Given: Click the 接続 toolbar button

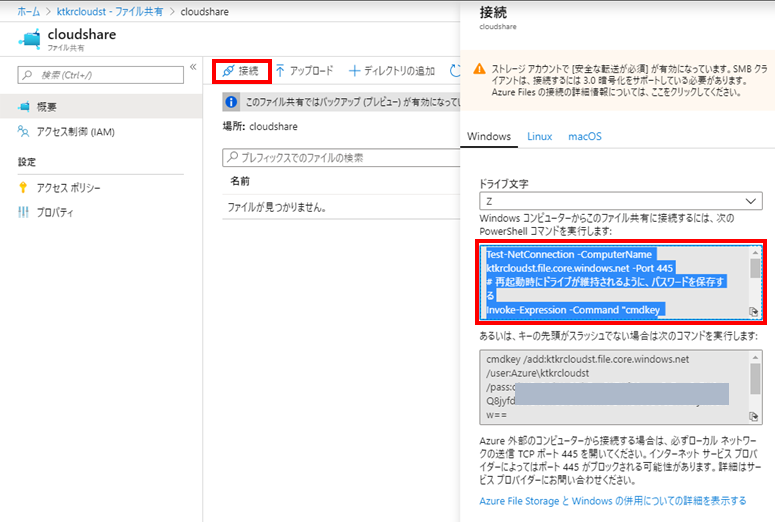Looking at the screenshot, I should (x=242, y=71).
